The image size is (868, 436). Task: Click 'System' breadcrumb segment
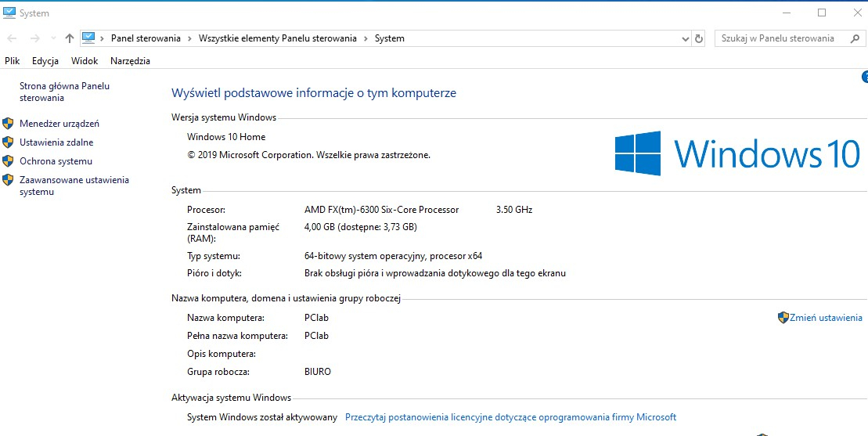(390, 38)
